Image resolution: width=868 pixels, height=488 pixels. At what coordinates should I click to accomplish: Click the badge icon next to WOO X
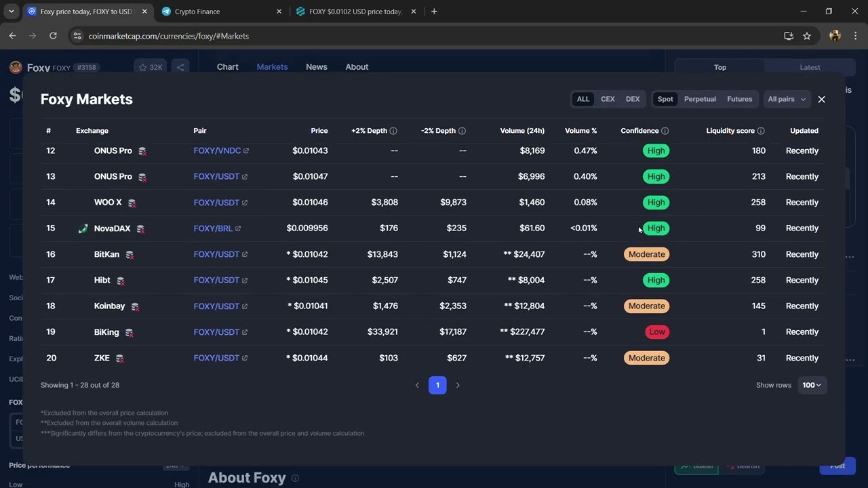click(132, 203)
